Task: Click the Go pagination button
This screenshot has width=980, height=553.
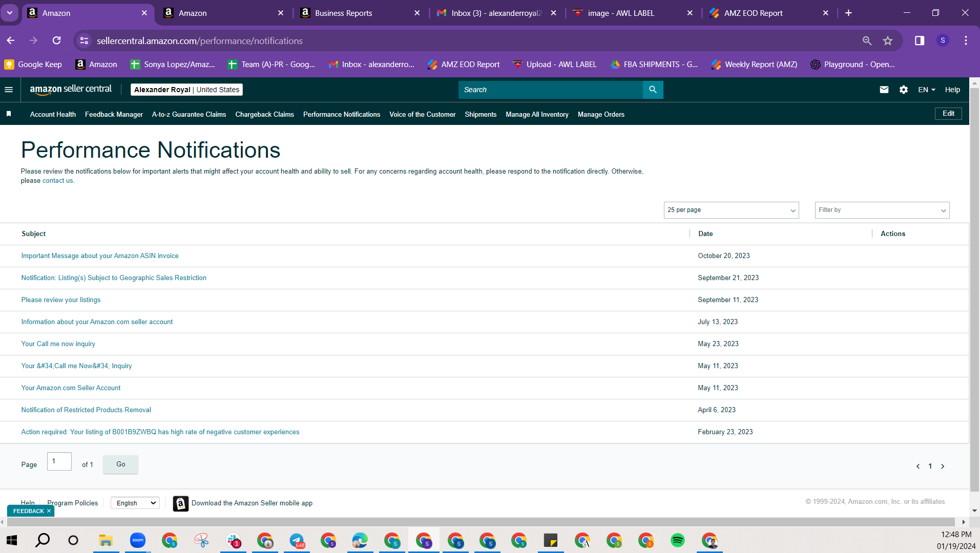Action: point(121,464)
